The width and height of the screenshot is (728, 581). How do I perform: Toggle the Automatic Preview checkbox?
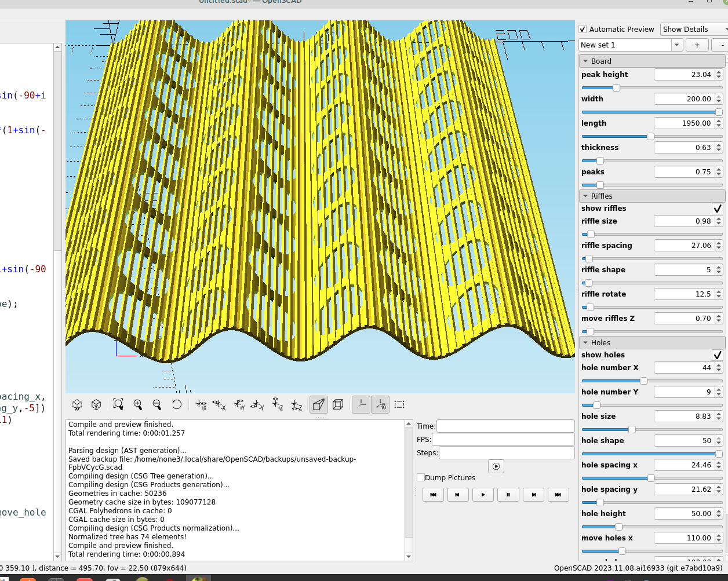tap(583, 30)
